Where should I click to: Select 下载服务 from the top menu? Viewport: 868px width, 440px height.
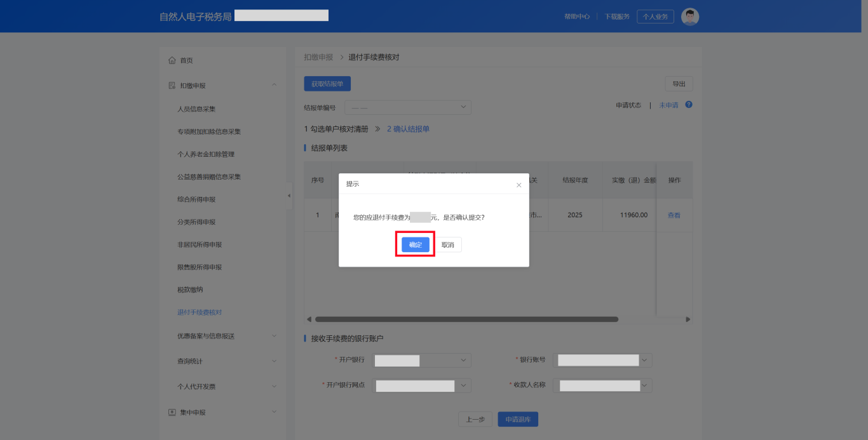point(616,16)
